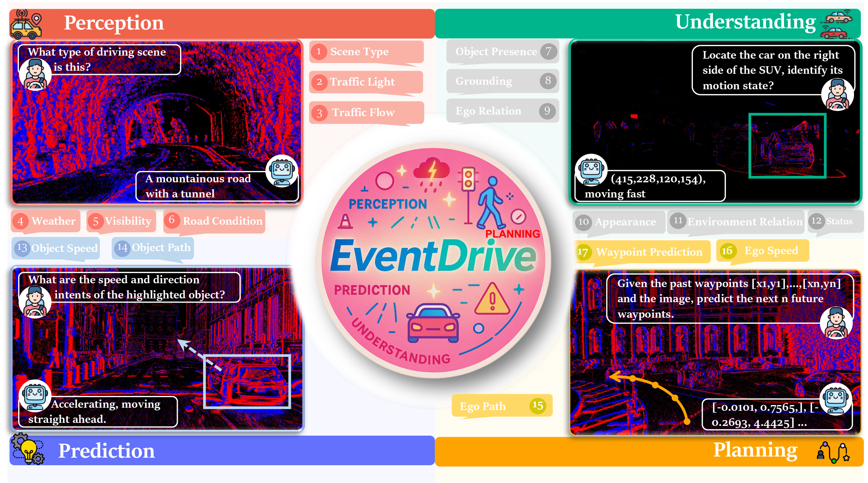Click the driver avatar beside speed and direction question

click(35, 302)
